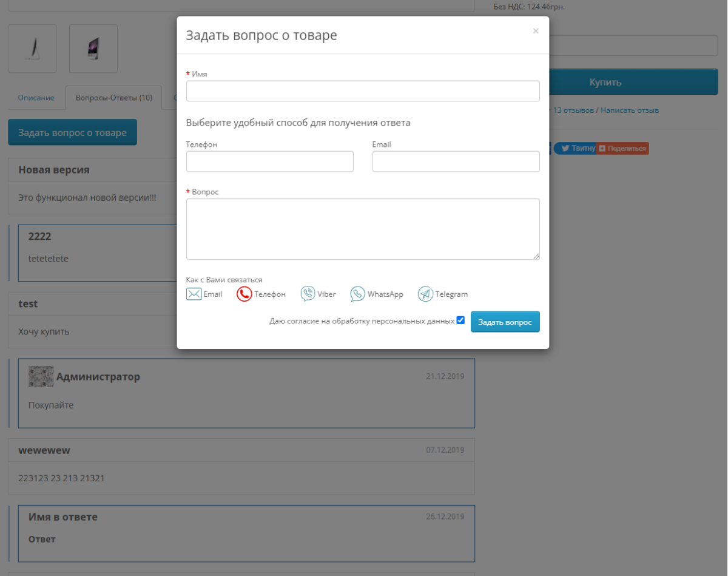
Task: Select the WhatsApp contact icon
Action: tap(358, 294)
